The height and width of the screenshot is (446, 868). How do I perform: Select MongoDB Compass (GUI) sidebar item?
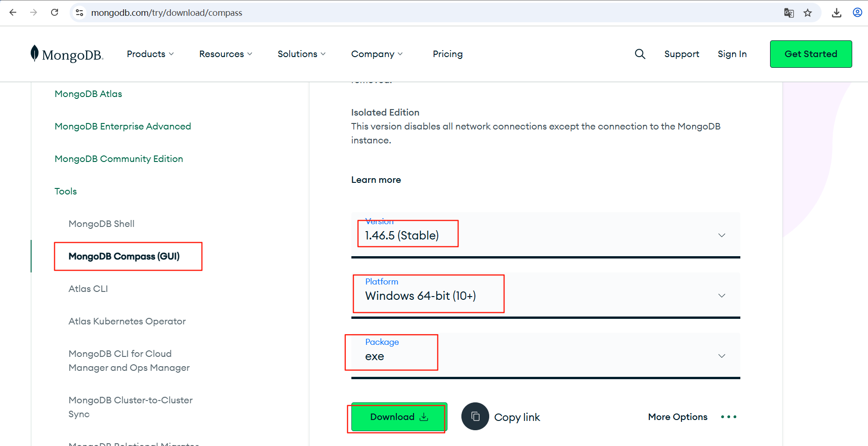(124, 256)
